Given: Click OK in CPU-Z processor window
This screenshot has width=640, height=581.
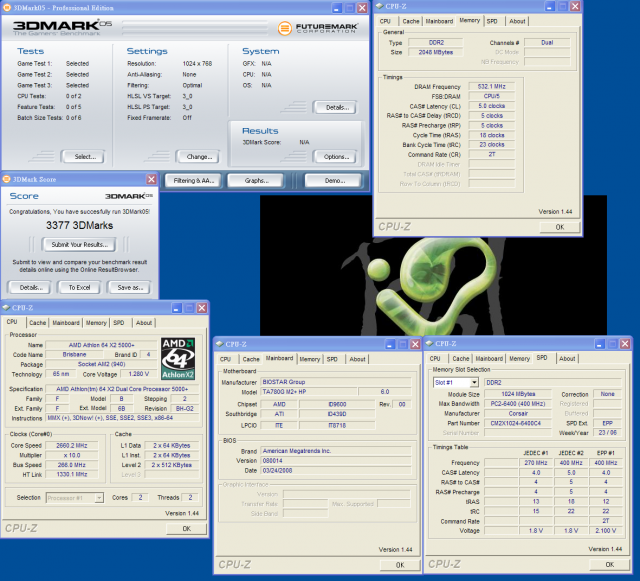Looking at the screenshot, I should click(x=187, y=529).
